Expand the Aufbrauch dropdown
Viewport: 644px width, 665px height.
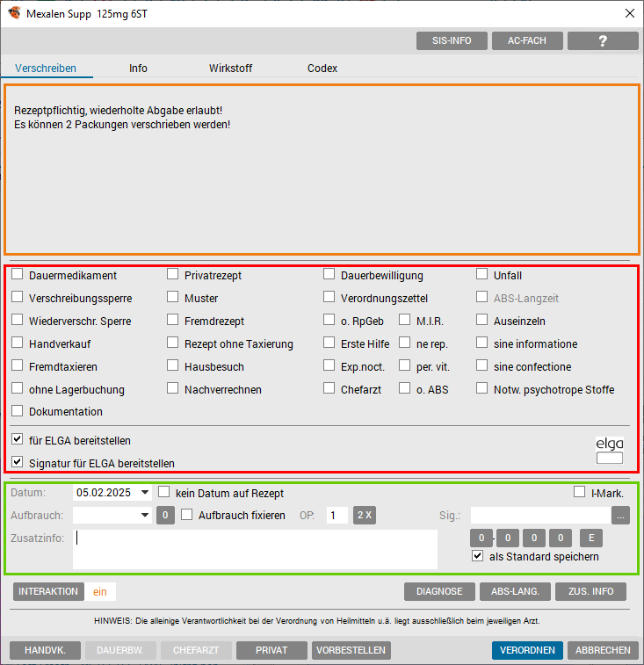[145, 516]
